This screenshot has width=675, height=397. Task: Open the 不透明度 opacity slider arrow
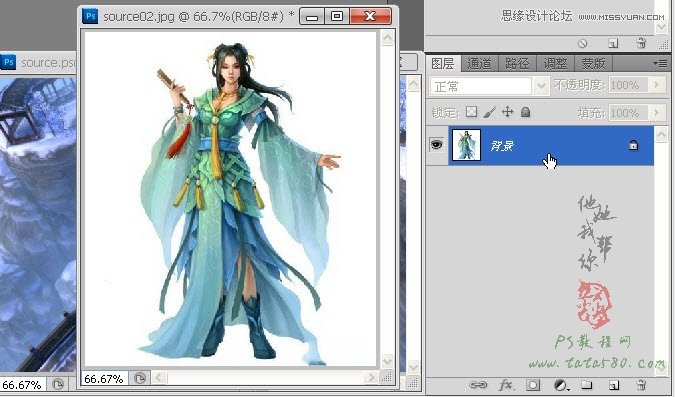pyautogui.click(x=656, y=85)
